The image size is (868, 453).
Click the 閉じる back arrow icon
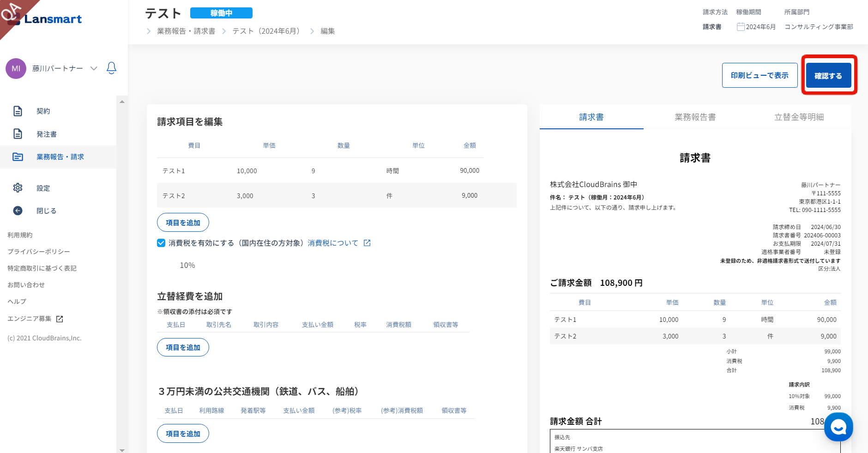[18, 211]
